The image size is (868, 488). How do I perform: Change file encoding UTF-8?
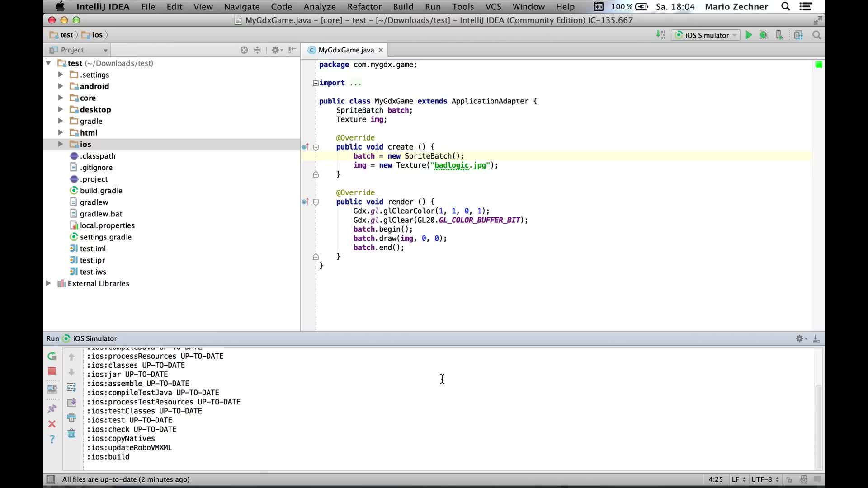pos(765,479)
